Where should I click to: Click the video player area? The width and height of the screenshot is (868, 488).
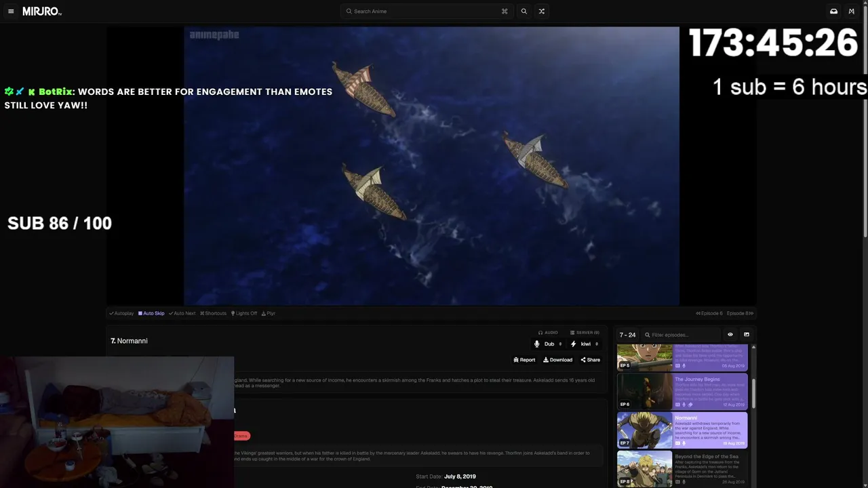click(x=431, y=166)
